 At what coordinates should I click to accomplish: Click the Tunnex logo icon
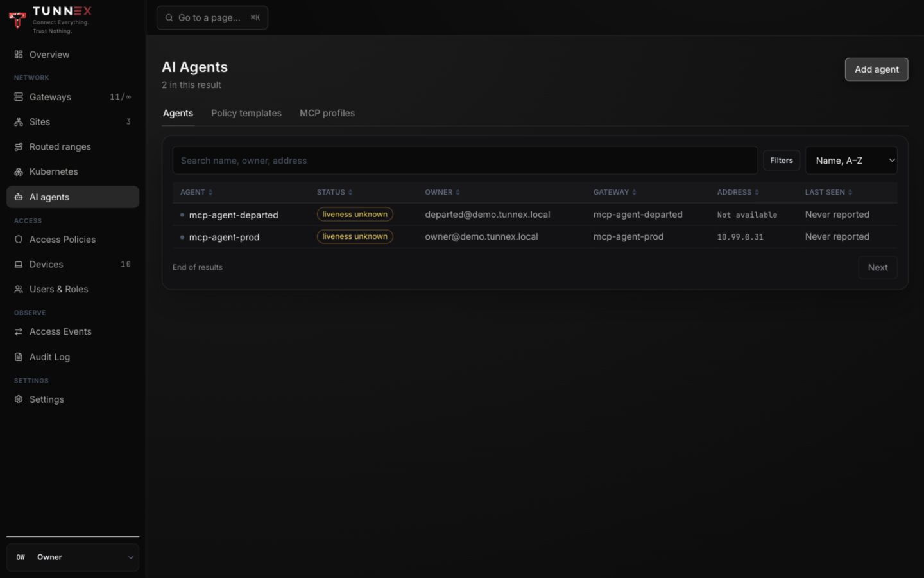point(17,19)
